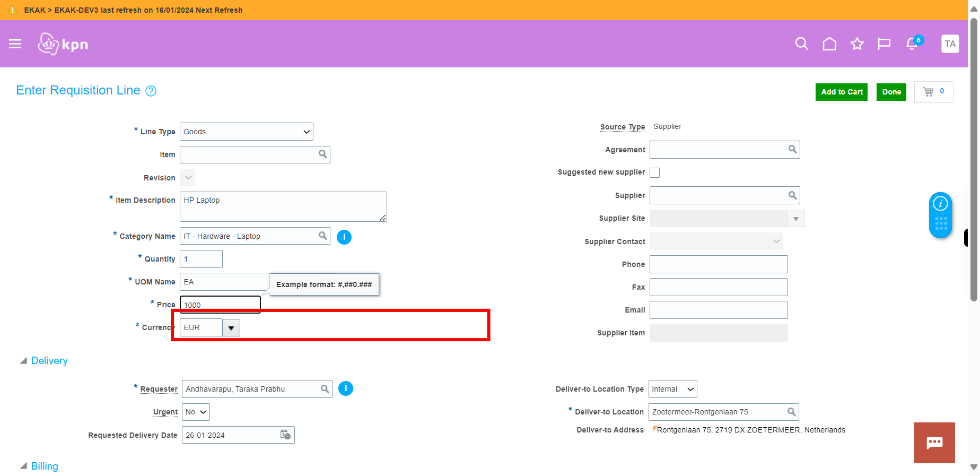
Task: Click the warning triangle in banner
Action: click(x=12, y=10)
